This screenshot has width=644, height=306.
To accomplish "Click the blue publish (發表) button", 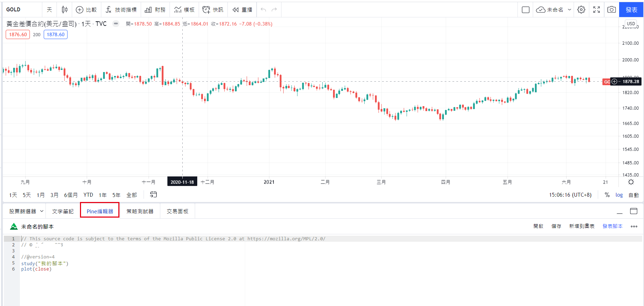I will pos(631,10).
